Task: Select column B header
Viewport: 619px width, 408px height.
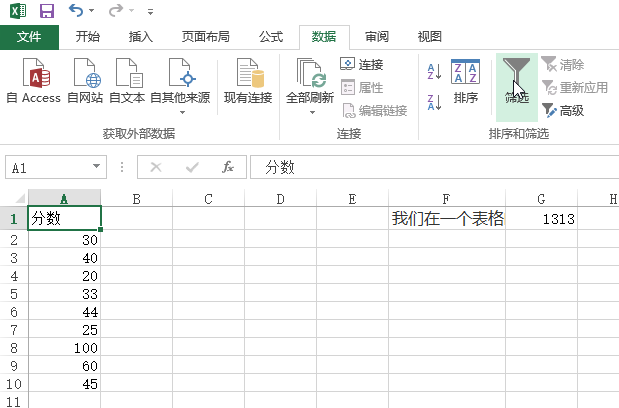Action: (x=137, y=198)
